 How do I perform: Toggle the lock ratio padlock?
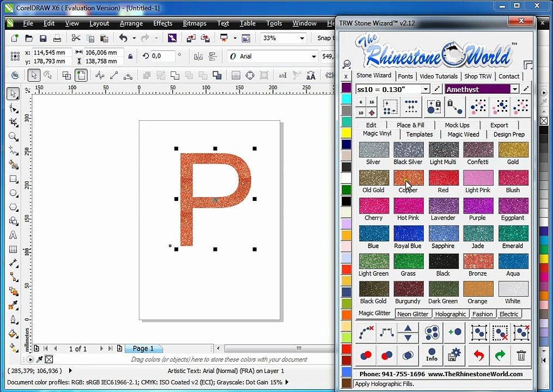pos(131,57)
